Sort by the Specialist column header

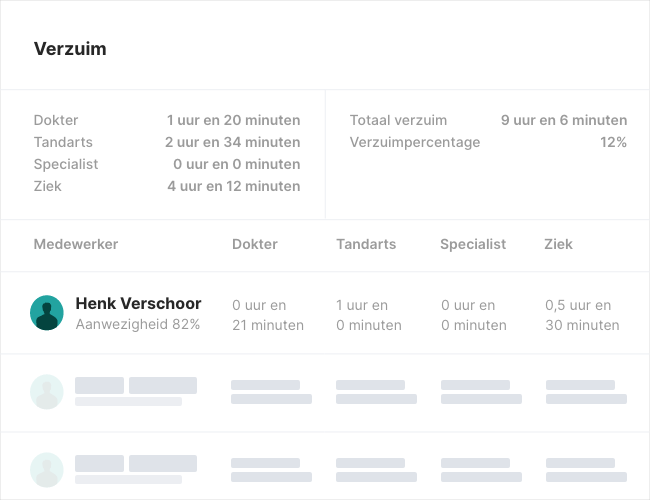[x=473, y=244]
